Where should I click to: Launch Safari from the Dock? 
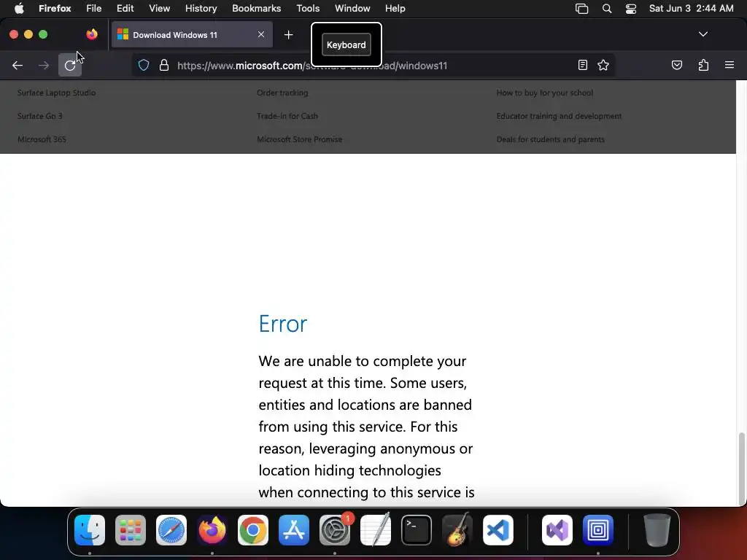tap(171, 530)
